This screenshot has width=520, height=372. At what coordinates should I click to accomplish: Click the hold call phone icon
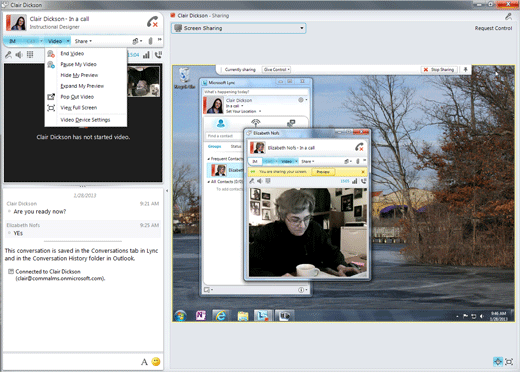click(x=158, y=55)
